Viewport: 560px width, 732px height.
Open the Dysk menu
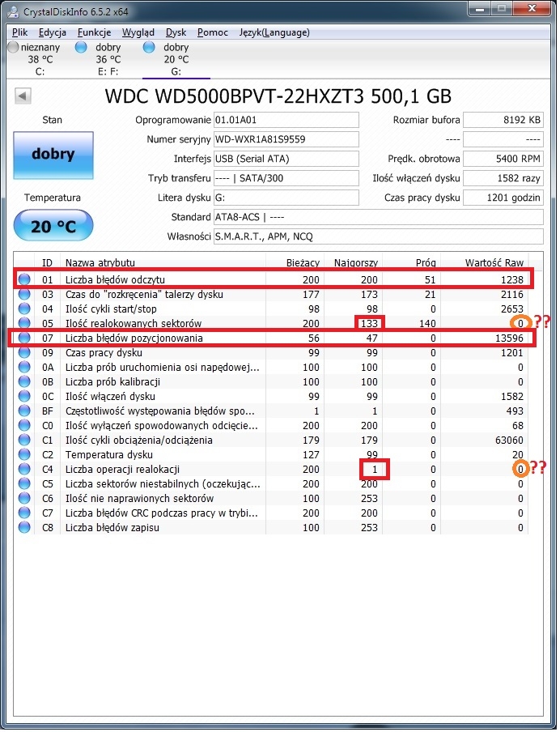[176, 32]
